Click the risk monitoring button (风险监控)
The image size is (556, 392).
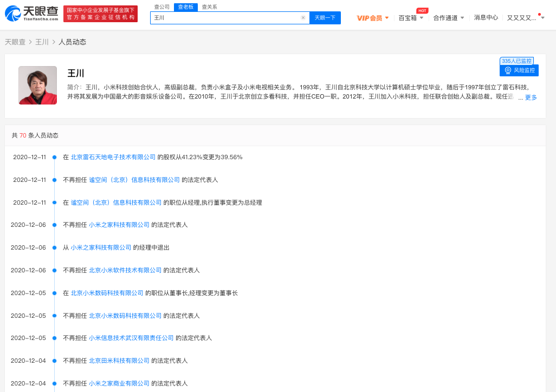pyautogui.click(x=519, y=70)
